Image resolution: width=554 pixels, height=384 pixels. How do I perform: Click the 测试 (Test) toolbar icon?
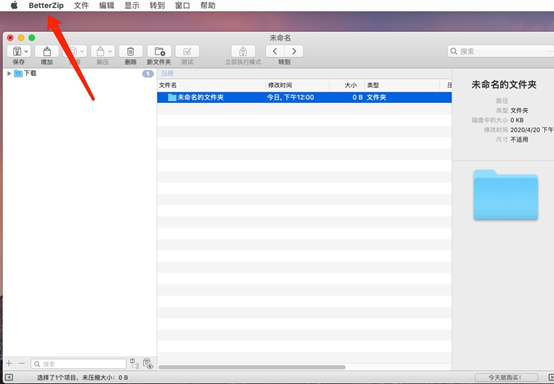[187, 52]
